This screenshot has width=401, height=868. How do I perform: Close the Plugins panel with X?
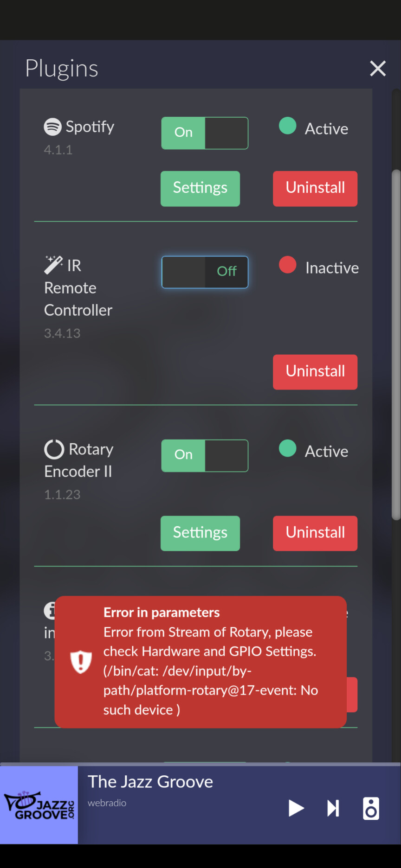click(x=378, y=69)
